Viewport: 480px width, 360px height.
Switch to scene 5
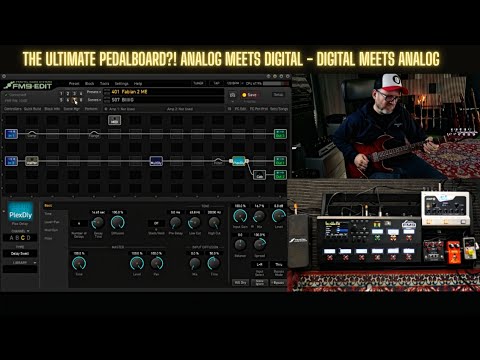pyautogui.click(x=61, y=100)
